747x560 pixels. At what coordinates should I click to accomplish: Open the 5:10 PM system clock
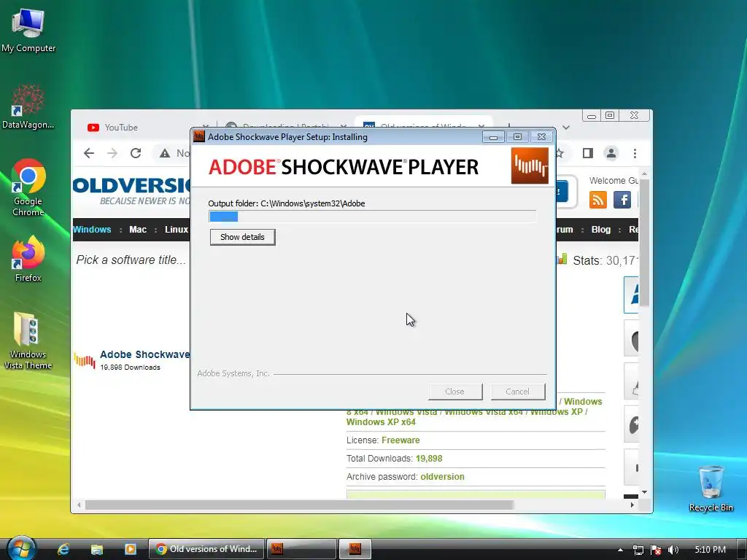pos(710,550)
